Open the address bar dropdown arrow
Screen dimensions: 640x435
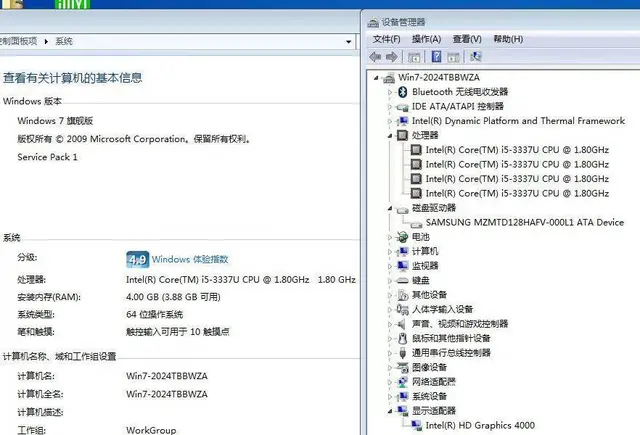348,42
